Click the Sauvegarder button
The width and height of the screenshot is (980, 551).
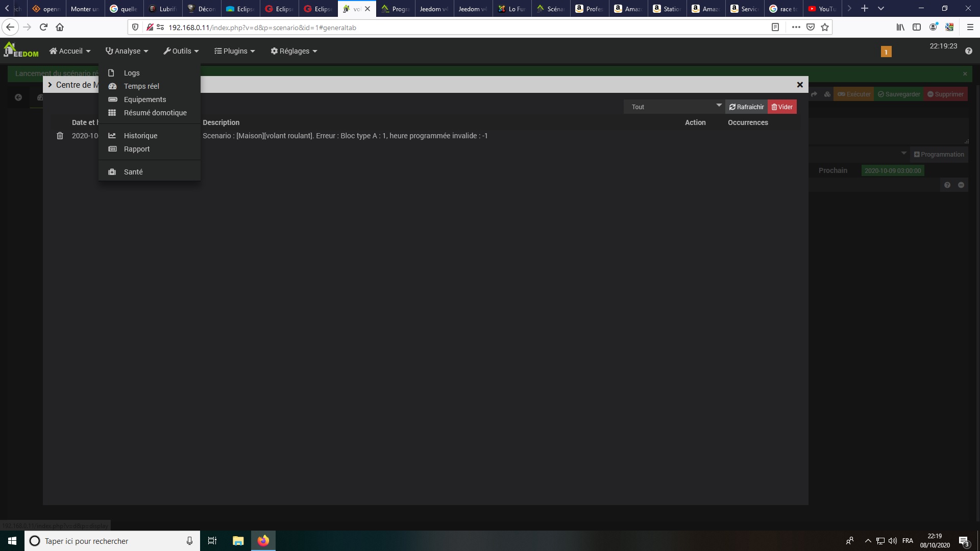[899, 94]
